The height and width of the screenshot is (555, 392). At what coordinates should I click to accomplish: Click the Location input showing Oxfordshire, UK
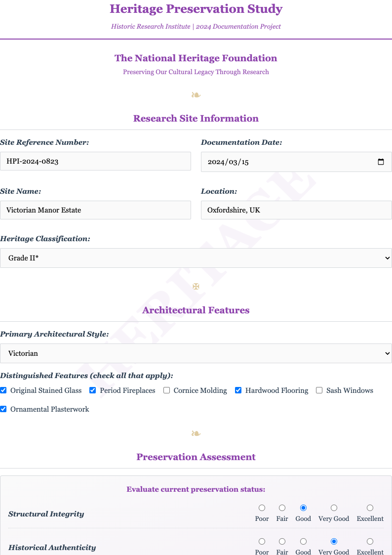pos(296,210)
